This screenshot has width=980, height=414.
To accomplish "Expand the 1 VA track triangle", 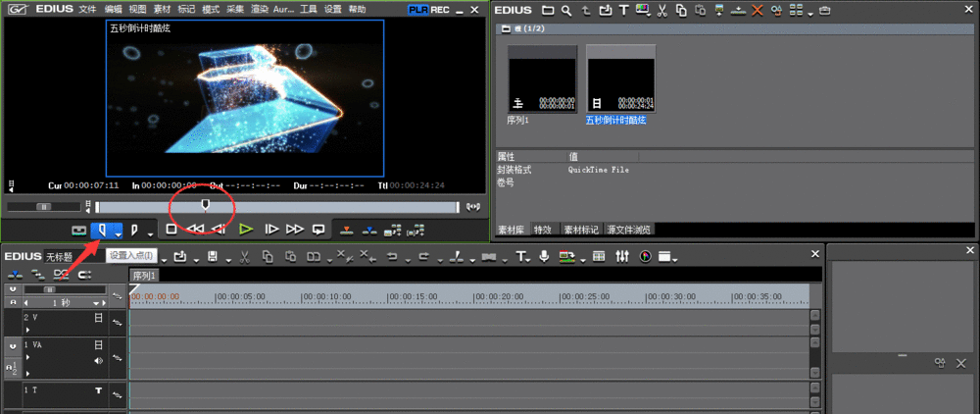I will pos(27,358).
